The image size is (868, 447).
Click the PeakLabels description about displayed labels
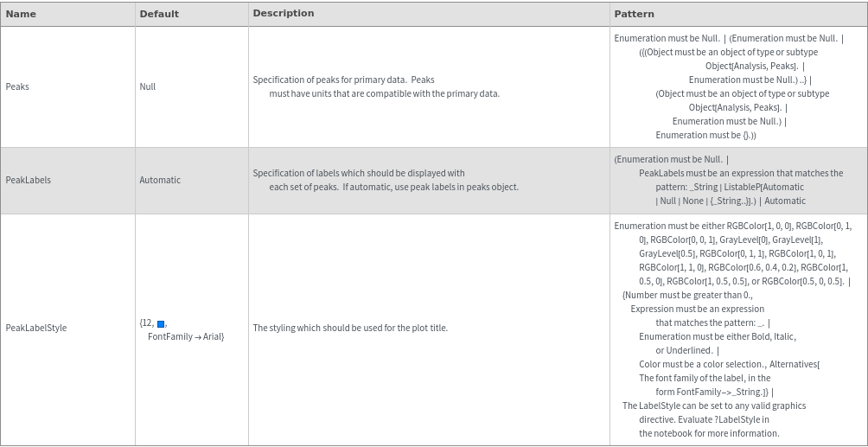(x=386, y=180)
